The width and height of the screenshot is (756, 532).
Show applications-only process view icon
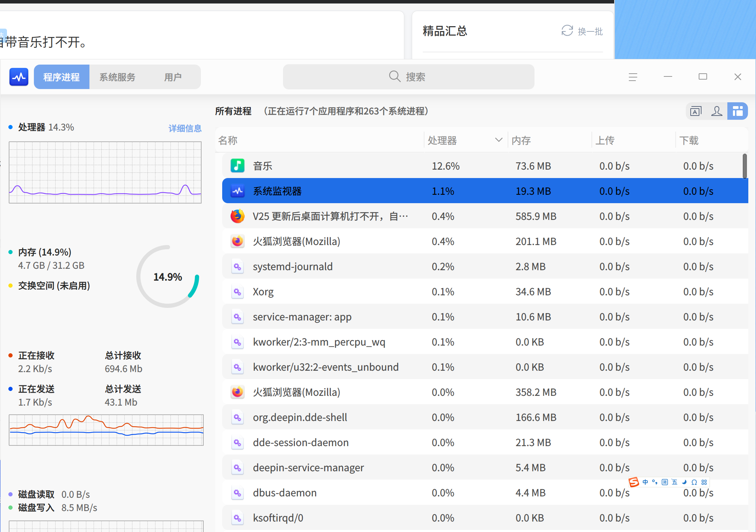tap(696, 111)
